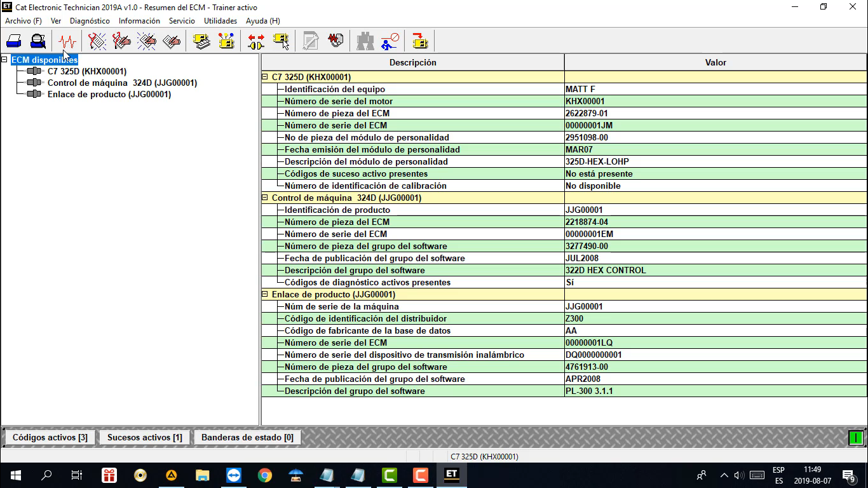
Task: Click the Código de identificación del distribuidor row
Action: 564,318
